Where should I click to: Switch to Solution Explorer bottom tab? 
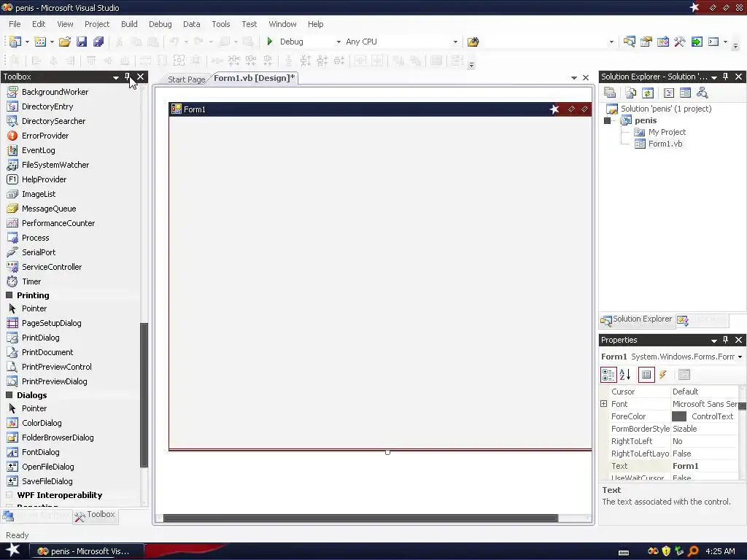tap(637, 319)
